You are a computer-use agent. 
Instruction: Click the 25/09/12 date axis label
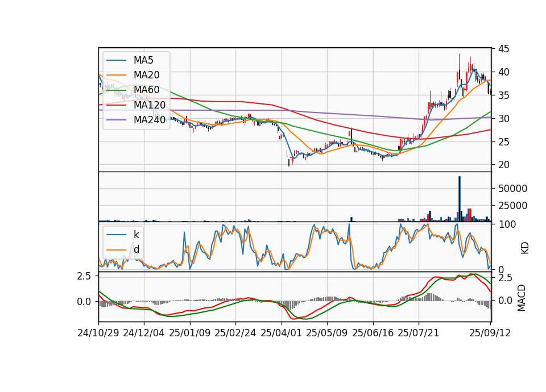[x=490, y=333]
